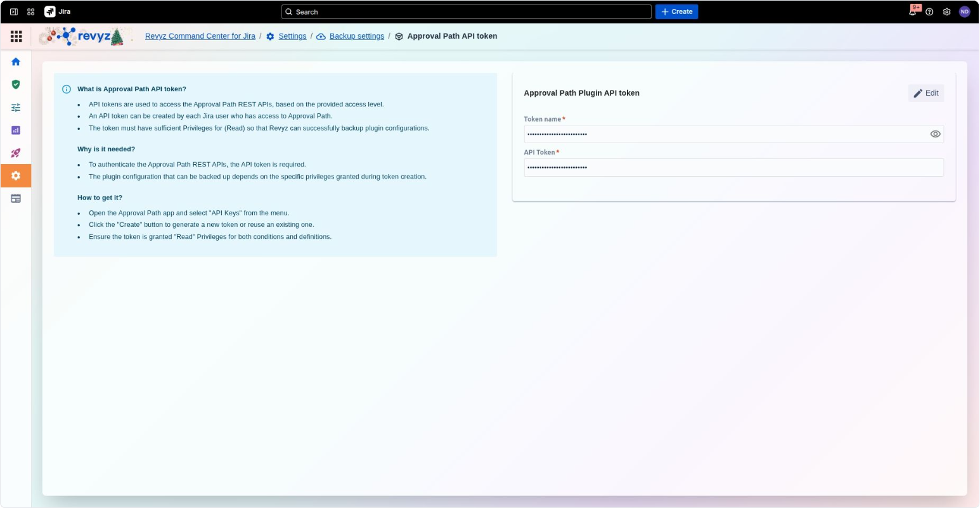Navigate to Backup settings breadcrumb
Image resolution: width=980 pixels, height=508 pixels.
[356, 36]
